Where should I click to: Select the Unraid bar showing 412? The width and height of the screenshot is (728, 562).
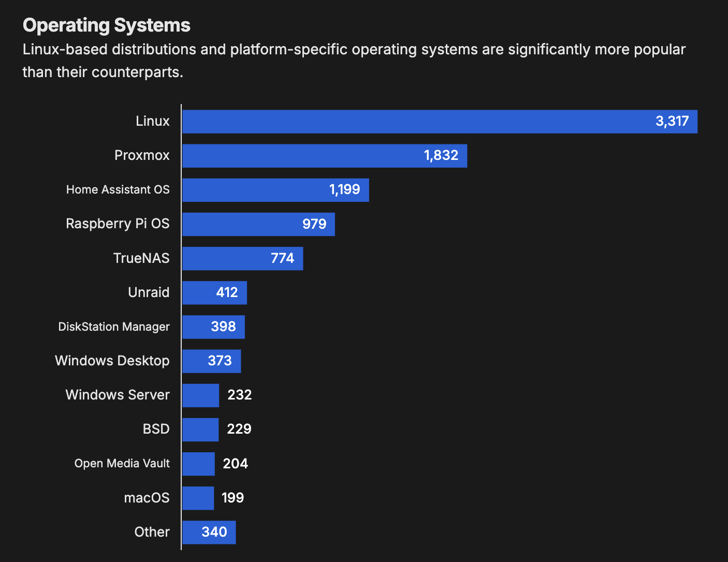tap(214, 293)
